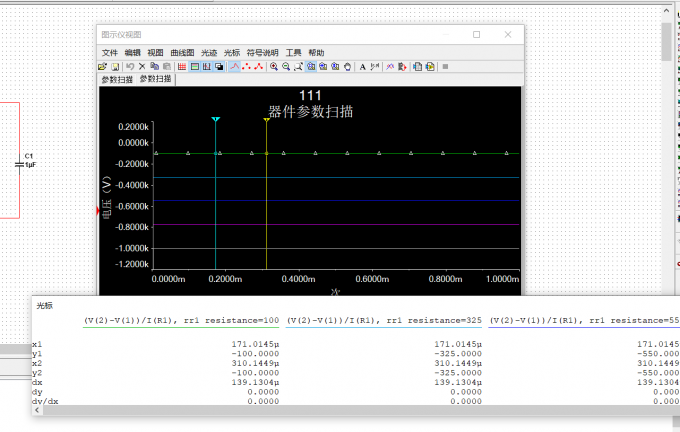Open the 符号说明 menu

262,52
